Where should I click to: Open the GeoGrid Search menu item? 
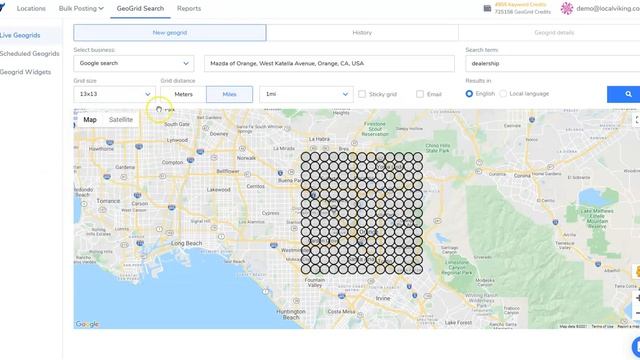tap(140, 8)
